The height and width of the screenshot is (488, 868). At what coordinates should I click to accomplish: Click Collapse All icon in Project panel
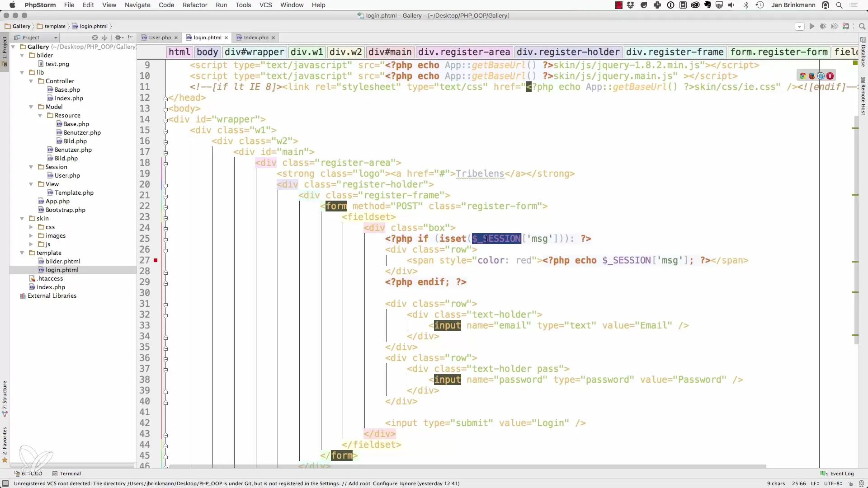(x=105, y=38)
